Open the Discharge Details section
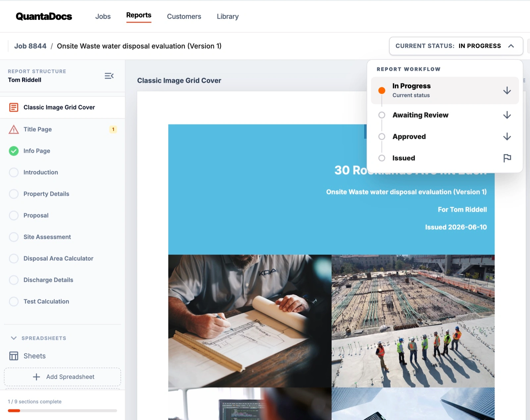Image resolution: width=530 pixels, height=420 pixels. [x=62, y=280]
